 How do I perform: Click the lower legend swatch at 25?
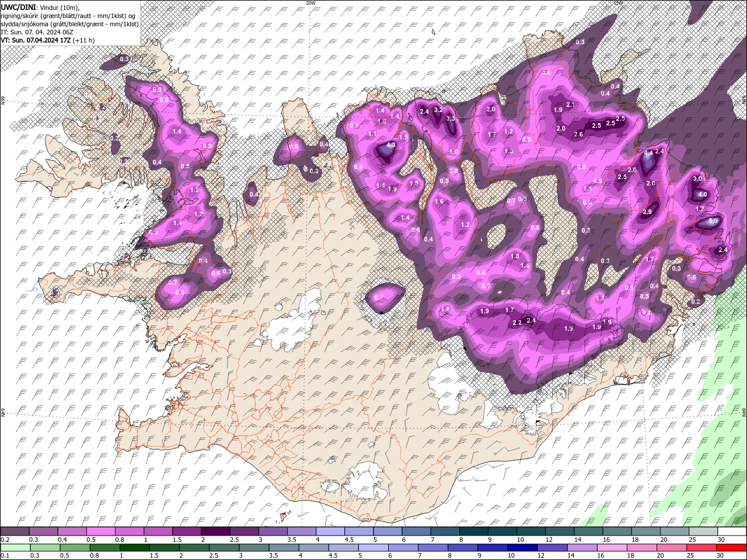[701, 548]
